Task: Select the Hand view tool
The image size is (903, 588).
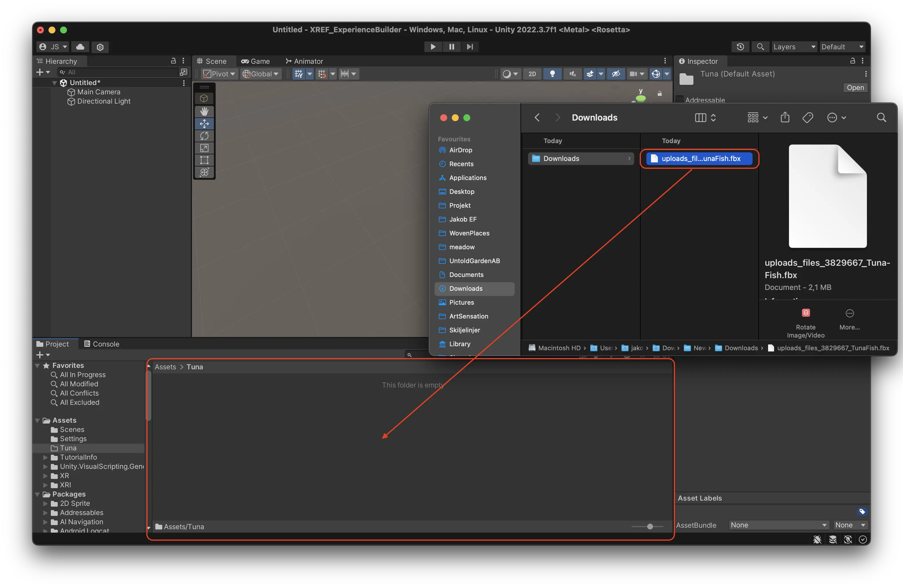Action: point(204,111)
